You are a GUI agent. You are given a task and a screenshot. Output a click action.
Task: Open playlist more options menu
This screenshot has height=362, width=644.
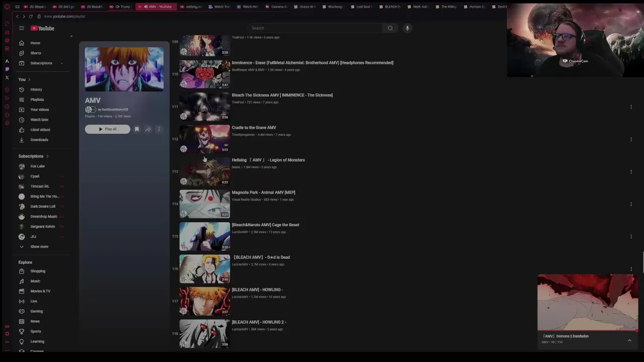click(159, 129)
